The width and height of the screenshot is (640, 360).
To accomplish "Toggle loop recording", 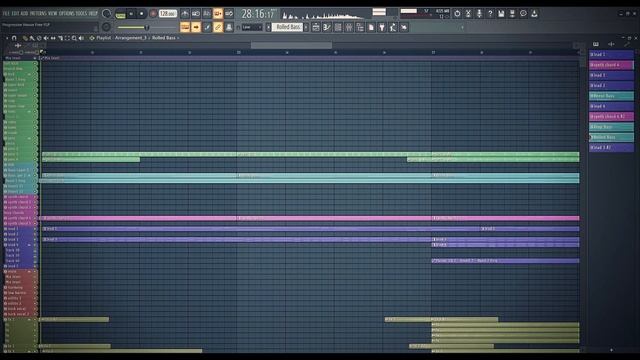I will [x=229, y=13].
